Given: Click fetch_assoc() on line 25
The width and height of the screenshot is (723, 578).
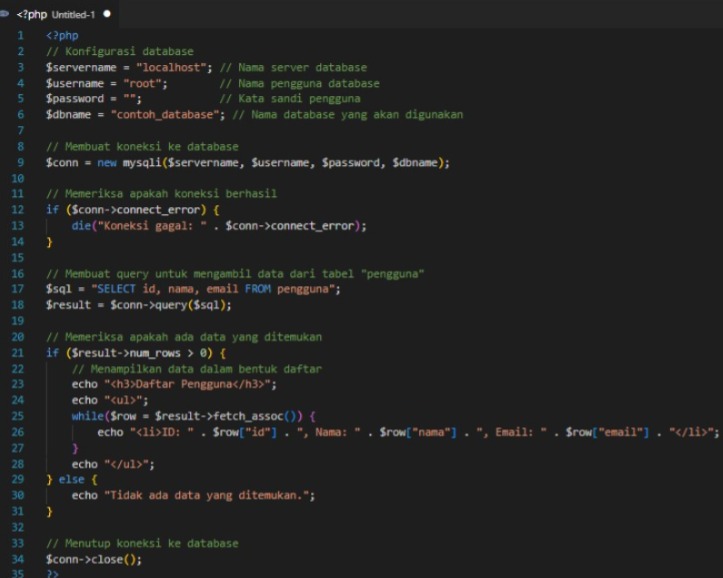Looking at the screenshot, I should (x=255, y=416).
